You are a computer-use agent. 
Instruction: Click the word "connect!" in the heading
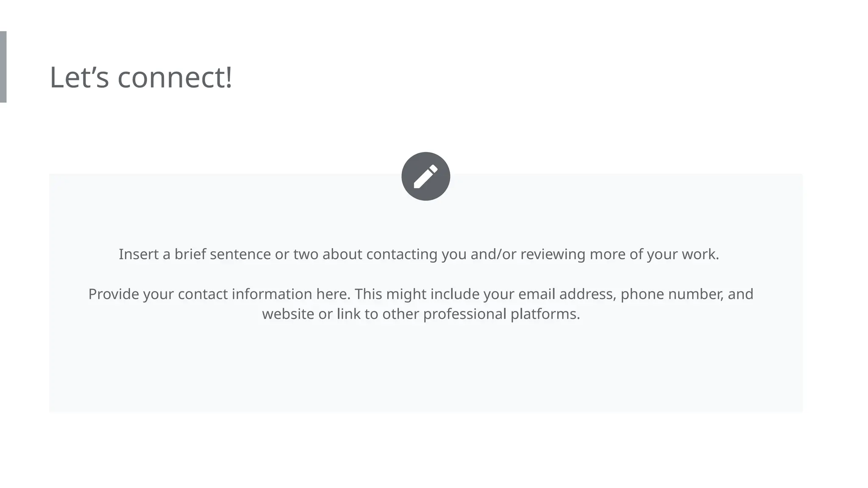pyautogui.click(x=175, y=78)
